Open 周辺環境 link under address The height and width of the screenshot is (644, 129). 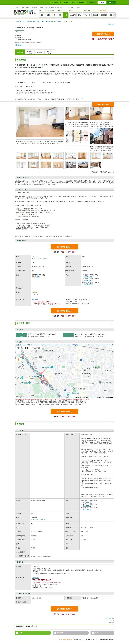tap(37, 277)
